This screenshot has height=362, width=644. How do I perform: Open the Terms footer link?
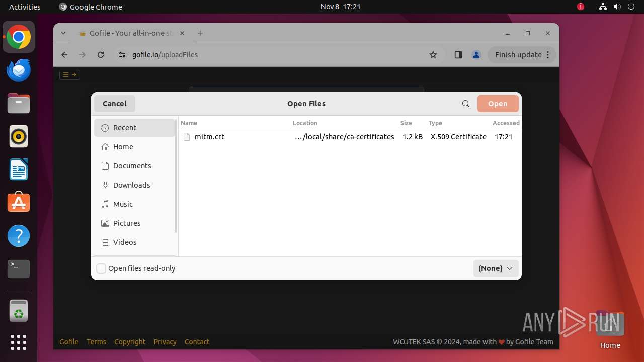96,342
